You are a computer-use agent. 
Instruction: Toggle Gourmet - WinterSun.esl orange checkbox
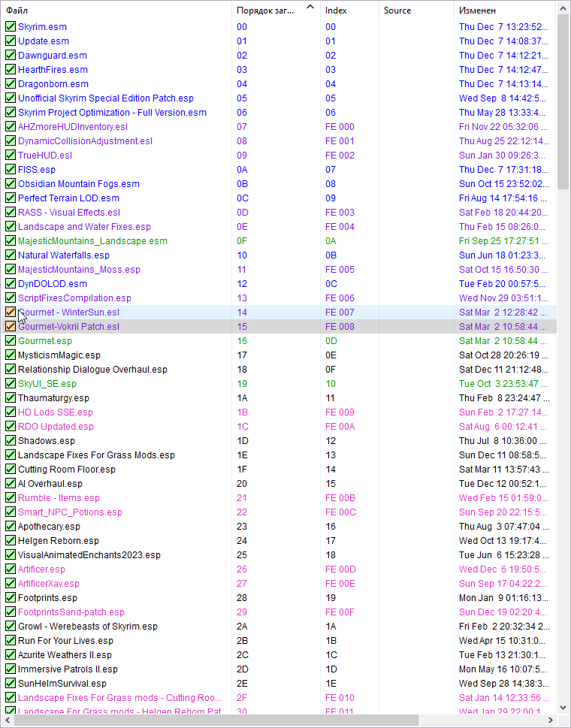(11, 313)
